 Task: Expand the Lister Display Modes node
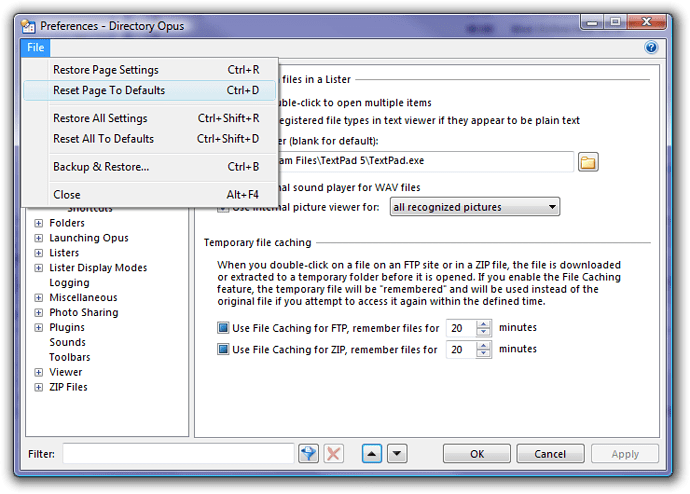click(39, 268)
